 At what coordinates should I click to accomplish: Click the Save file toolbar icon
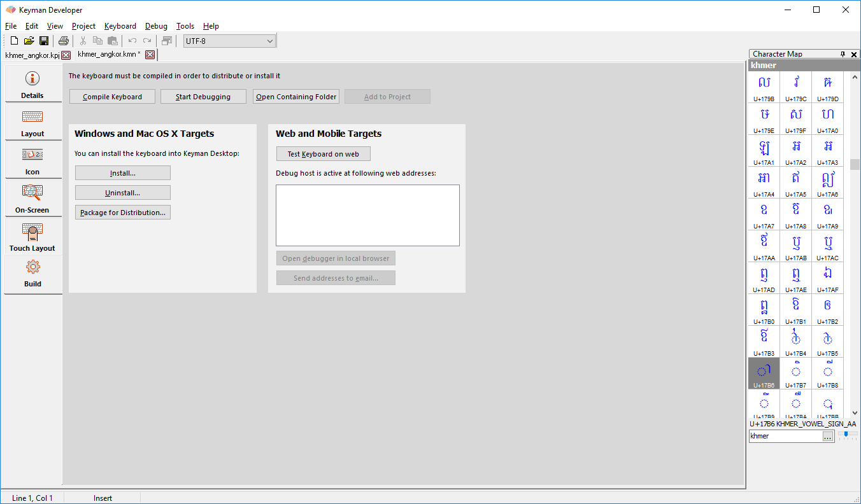[x=44, y=41]
